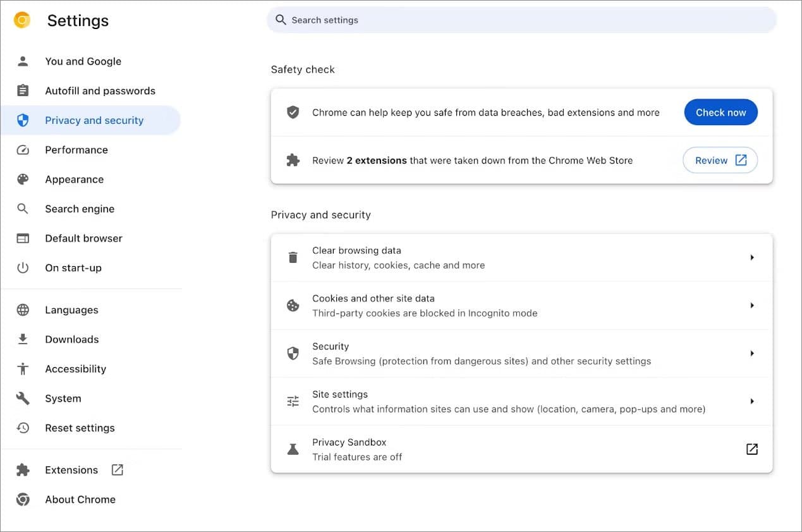Click the flask icon for Privacy Sandbox
This screenshot has width=802, height=532.
(x=293, y=449)
